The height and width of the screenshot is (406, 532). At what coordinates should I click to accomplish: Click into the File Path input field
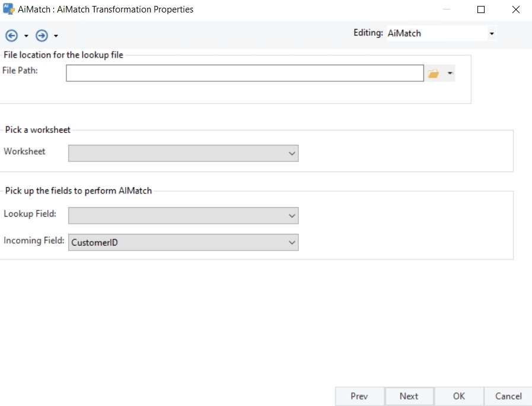click(x=244, y=73)
